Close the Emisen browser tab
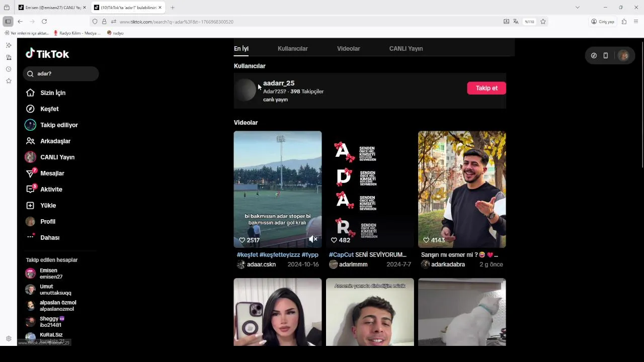644x362 pixels. (x=85, y=8)
